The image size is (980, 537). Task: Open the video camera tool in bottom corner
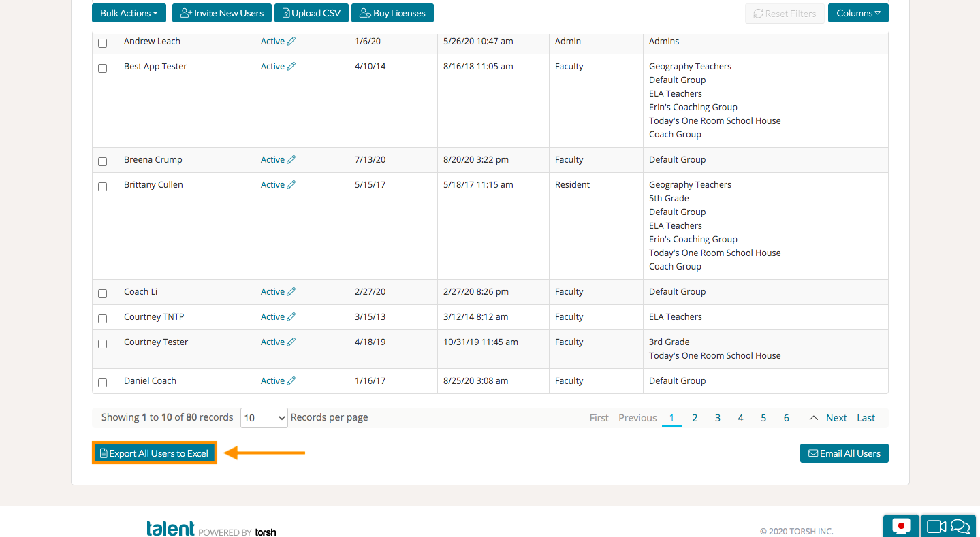(936, 525)
